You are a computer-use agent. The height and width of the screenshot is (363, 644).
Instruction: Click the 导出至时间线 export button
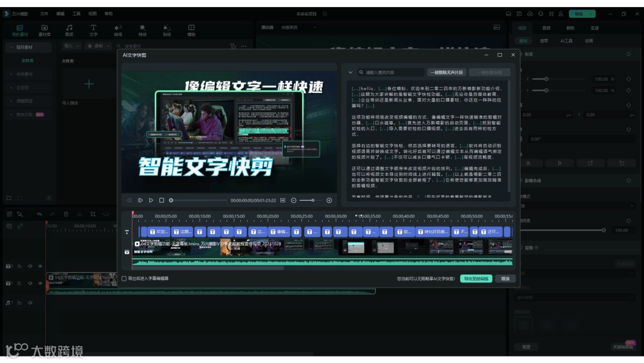(x=475, y=278)
